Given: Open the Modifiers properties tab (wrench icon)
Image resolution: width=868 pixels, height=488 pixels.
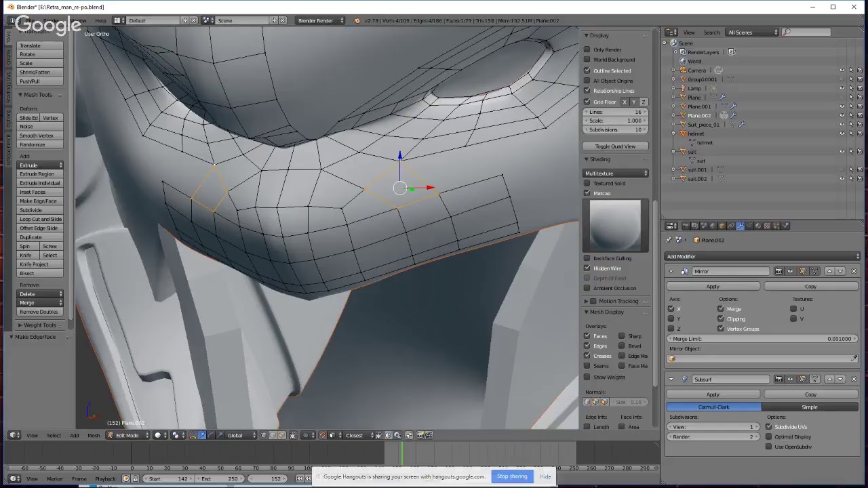Looking at the screenshot, I should coord(739,226).
